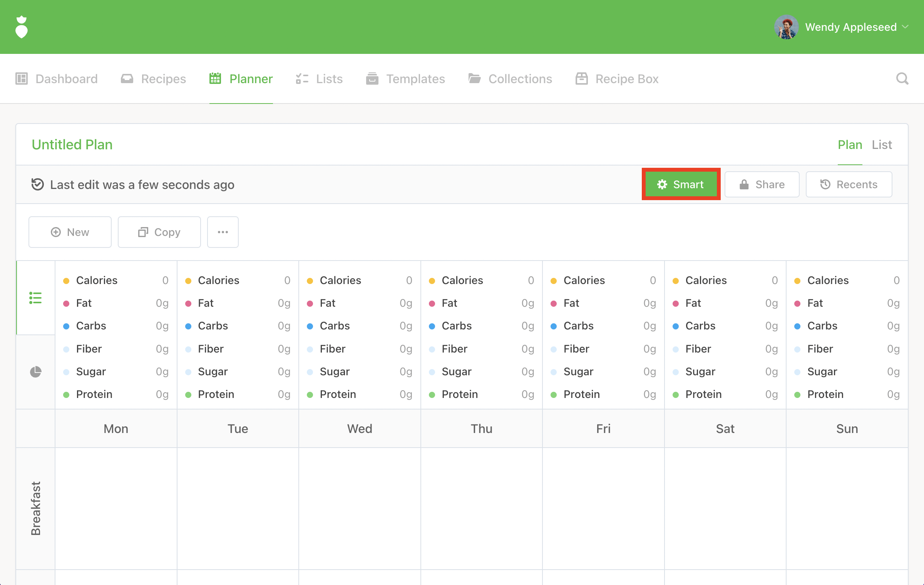Click the Monday Breakfast empty cell
924x585 pixels.
click(x=116, y=508)
